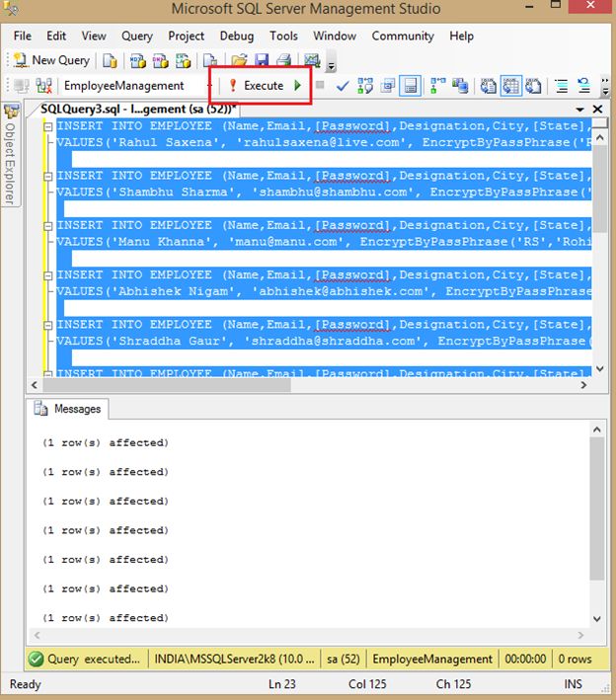Collapse the Abhishek Nigam INSERT block
616x700 pixels.
coord(47,275)
